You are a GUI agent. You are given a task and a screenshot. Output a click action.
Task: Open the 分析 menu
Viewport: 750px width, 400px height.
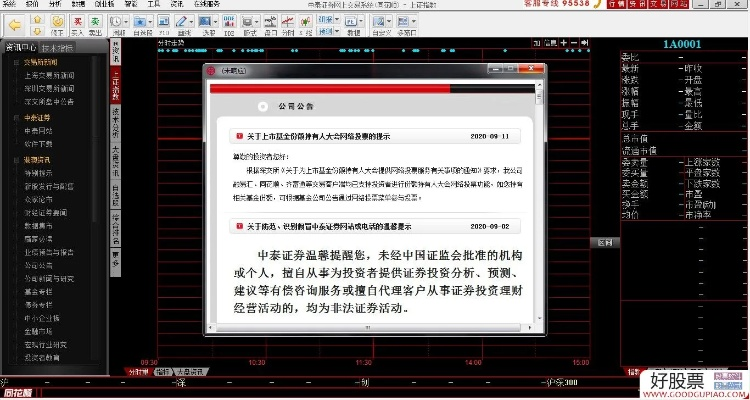tap(55, 4)
